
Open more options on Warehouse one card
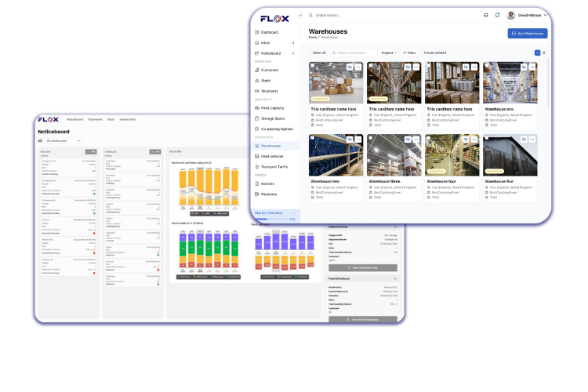pos(532,67)
